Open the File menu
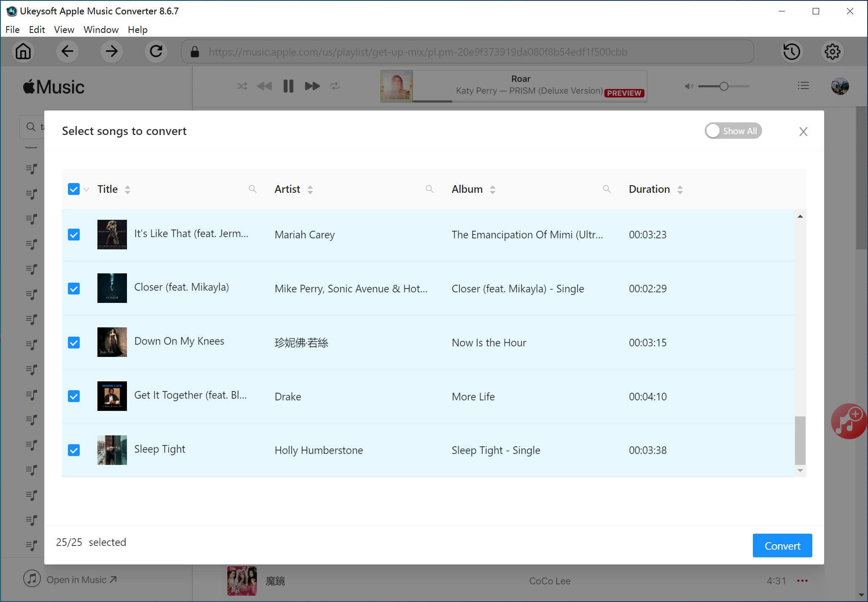The width and height of the screenshot is (868, 602). (x=11, y=30)
